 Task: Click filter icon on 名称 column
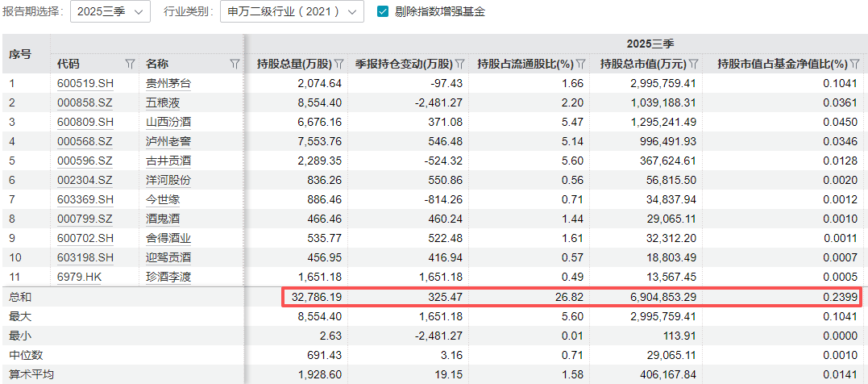(x=235, y=64)
